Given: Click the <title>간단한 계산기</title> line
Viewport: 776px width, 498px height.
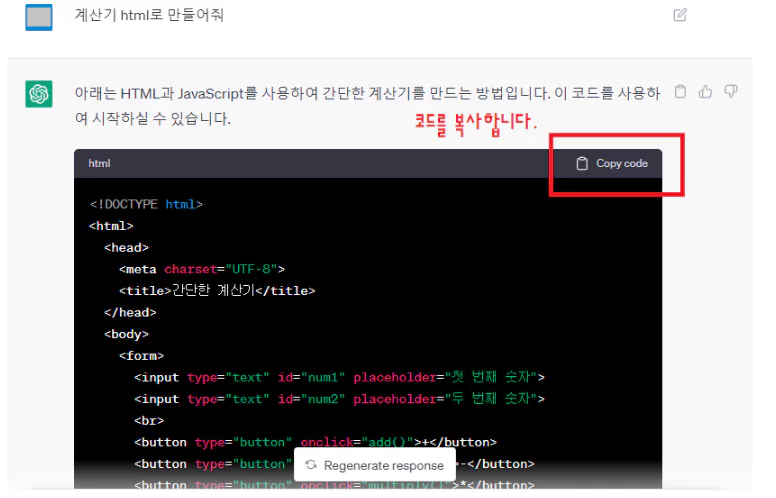Looking at the screenshot, I should pyautogui.click(x=217, y=290).
